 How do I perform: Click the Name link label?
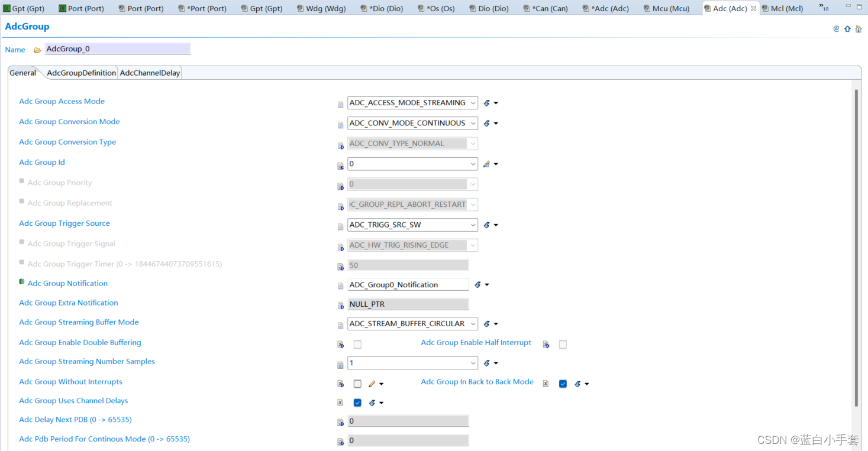[15, 50]
